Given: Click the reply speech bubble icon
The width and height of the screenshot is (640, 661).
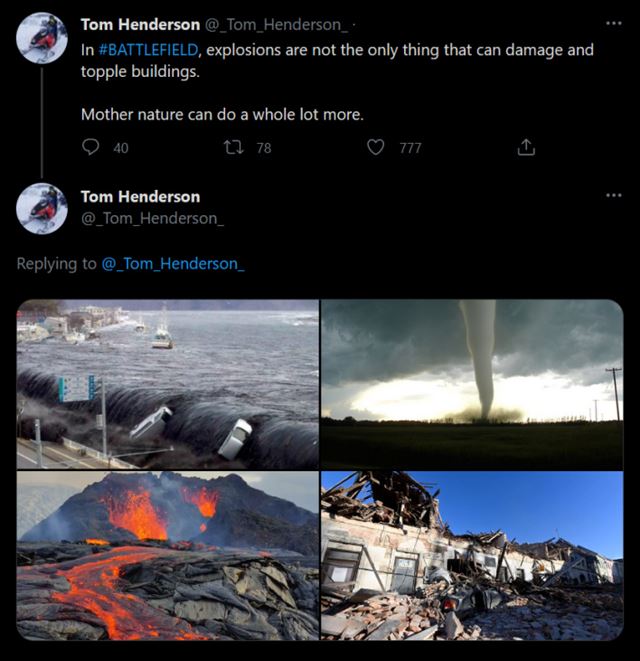Looking at the screenshot, I should click(91, 147).
